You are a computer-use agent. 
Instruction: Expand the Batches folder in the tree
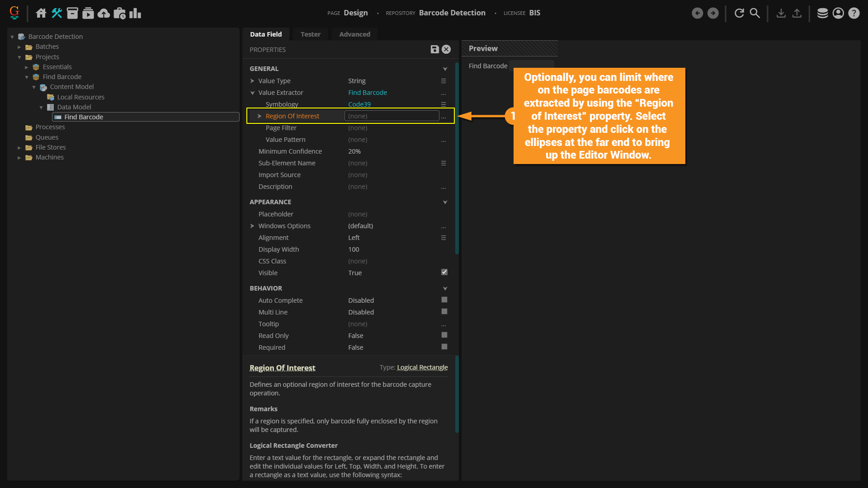19,47
